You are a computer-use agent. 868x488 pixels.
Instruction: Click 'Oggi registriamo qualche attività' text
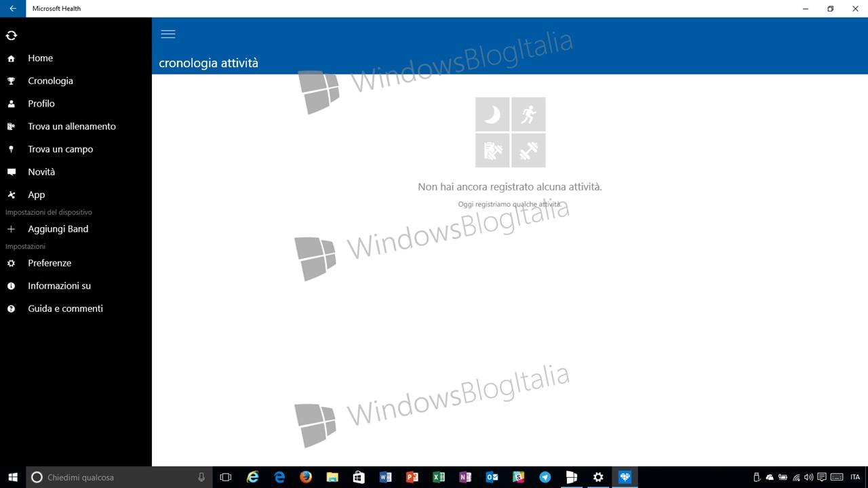[509, 204]
